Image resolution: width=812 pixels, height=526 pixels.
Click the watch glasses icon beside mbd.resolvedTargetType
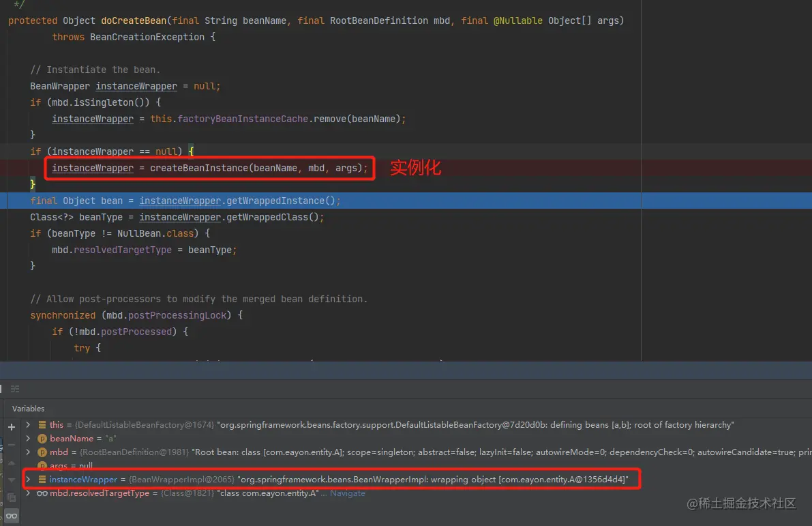tap(42, 493)
